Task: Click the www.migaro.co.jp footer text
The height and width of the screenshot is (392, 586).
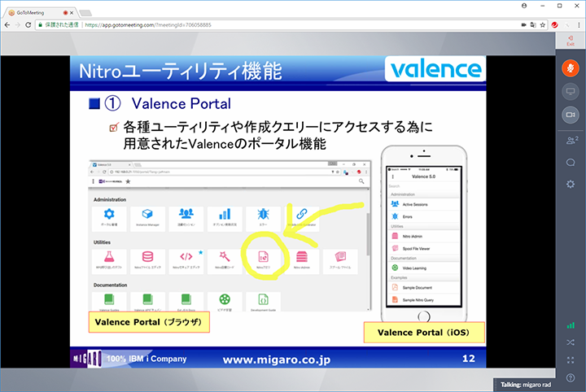Action: click(277, 359)
